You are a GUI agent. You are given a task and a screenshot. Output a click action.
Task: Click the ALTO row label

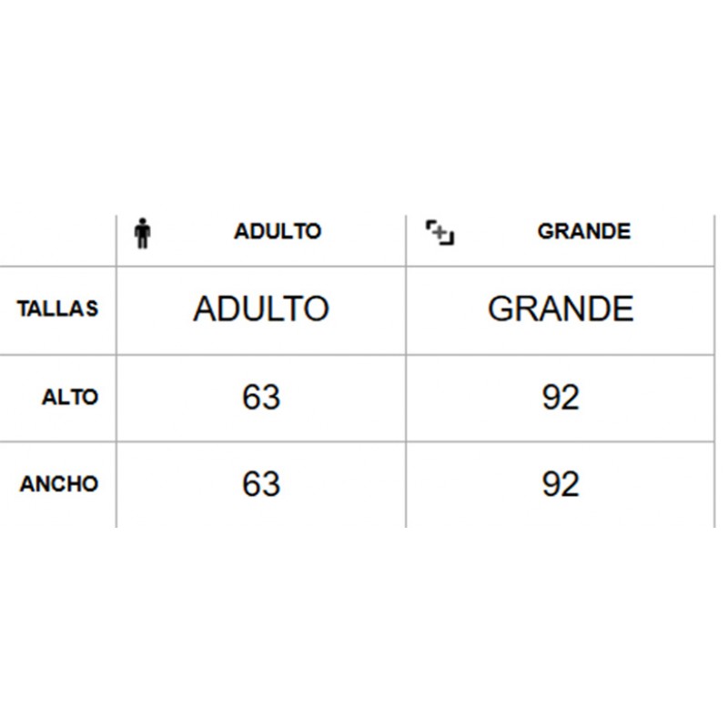pyautogui.click(x=70, y=397)
